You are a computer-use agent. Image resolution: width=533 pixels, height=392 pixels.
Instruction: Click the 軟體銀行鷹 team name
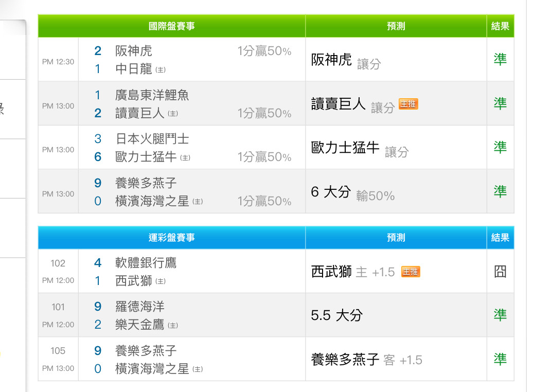coord(146,263)
